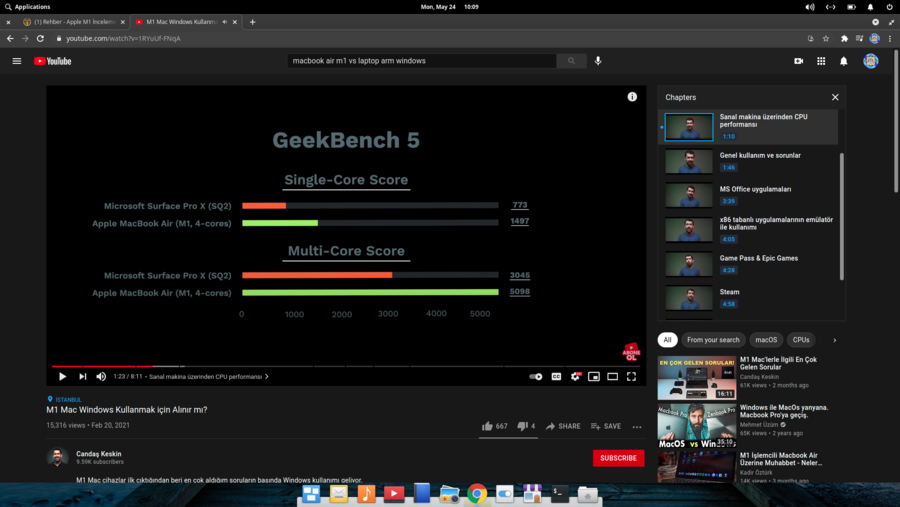
Task: Like the video thumbs up
Action: click(495, 426)
